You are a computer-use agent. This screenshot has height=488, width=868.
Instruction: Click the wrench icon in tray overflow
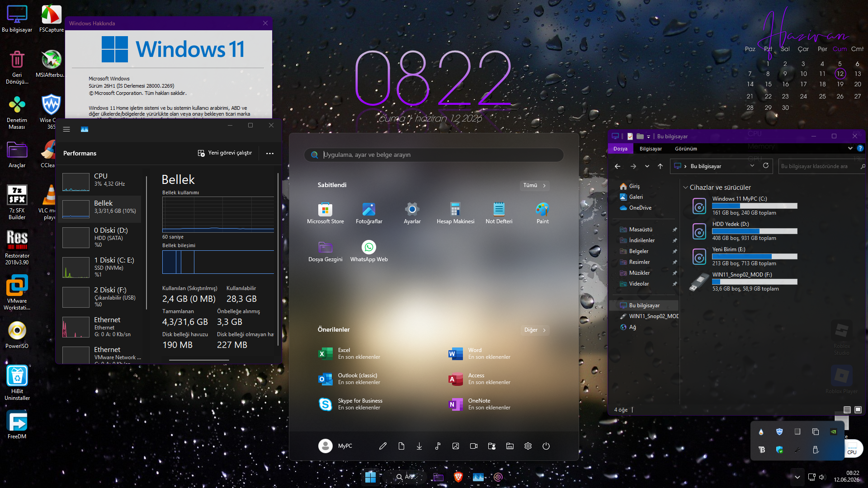(x=797, y=450)
